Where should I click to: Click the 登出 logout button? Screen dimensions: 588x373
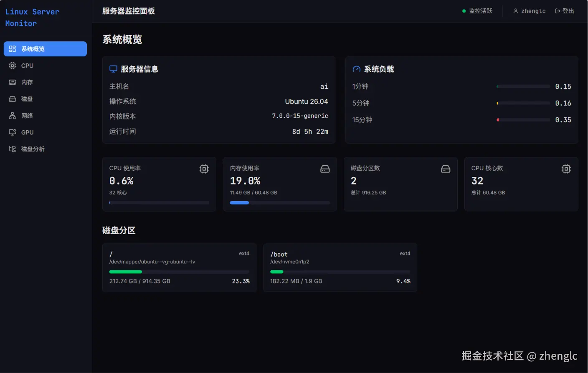coord(565,11)
